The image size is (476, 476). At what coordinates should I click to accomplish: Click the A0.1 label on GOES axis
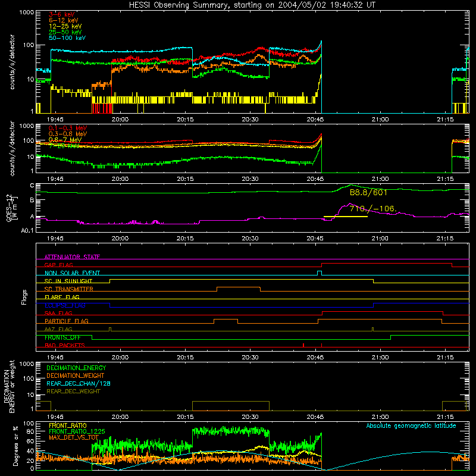[27, 230]
